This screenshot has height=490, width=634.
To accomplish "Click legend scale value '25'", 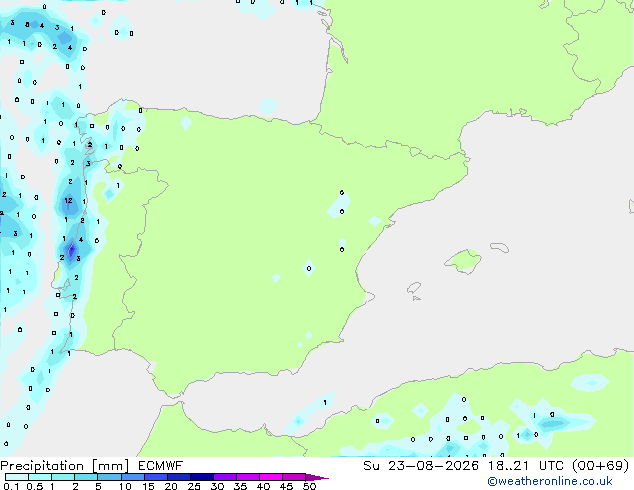I will click(x=194, y=486).
